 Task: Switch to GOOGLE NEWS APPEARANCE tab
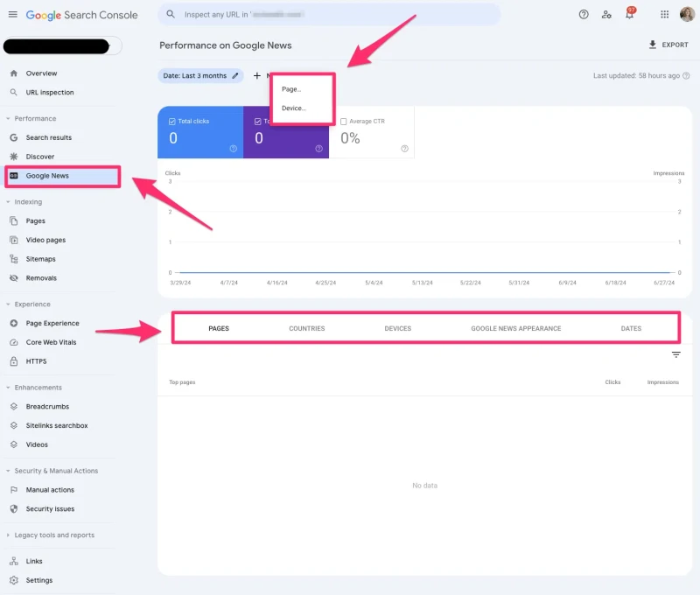point(515,328)
